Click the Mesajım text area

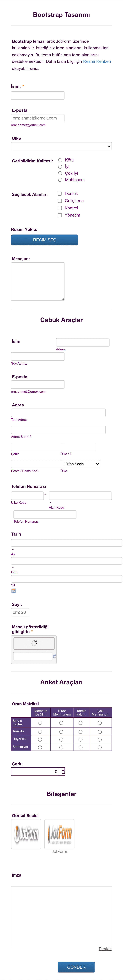38,282
